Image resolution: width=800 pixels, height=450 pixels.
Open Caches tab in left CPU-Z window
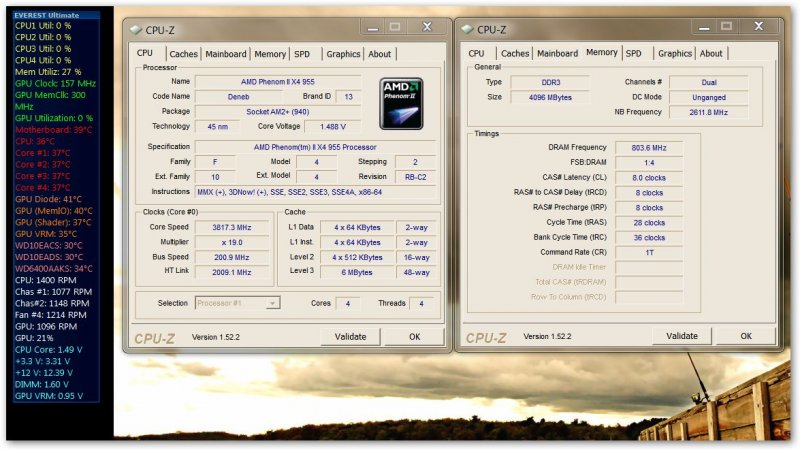[x=183, y=54]
